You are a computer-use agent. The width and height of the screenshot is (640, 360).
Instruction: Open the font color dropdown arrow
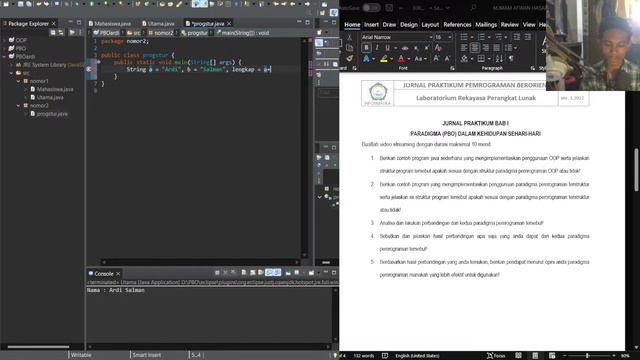pos(409,59)
